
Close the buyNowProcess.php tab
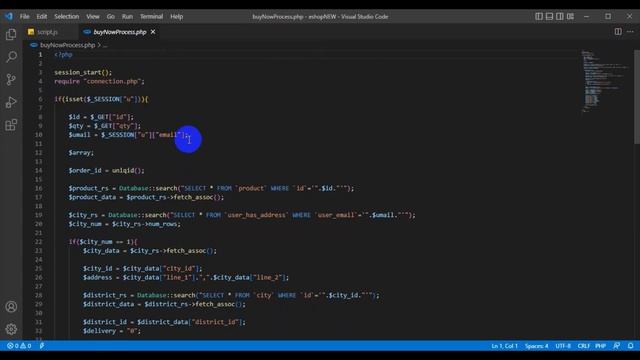pyautogui.click(x=153, y=32)
